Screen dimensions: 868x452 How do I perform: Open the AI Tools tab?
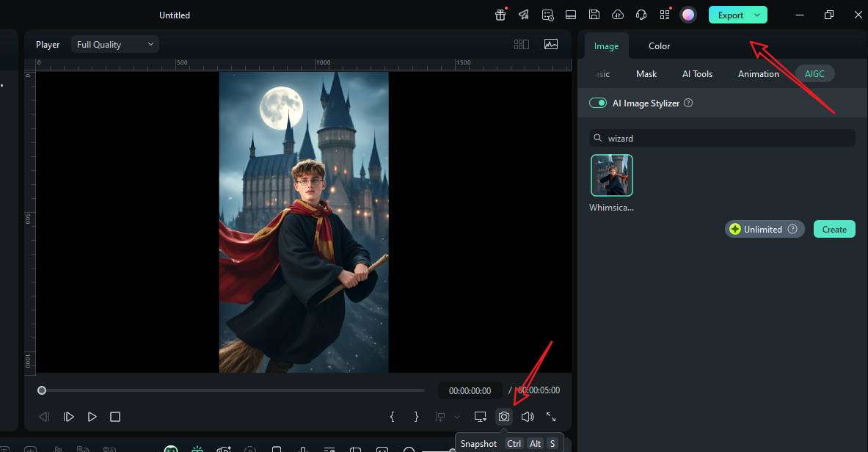697,73
